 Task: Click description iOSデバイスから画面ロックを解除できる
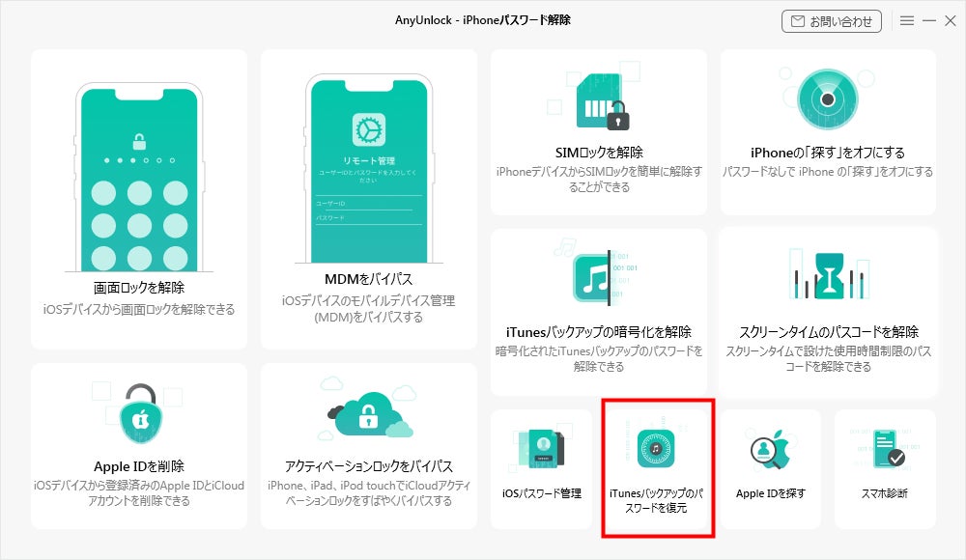point(139,309)
